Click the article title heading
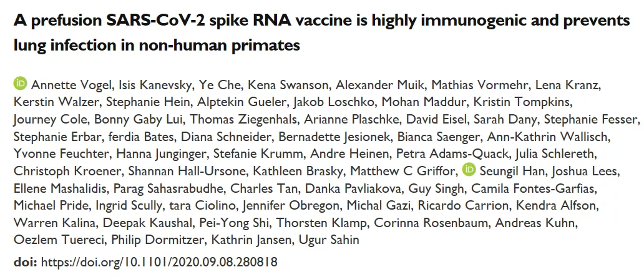This screenshot has height=277, width=644. tap(322, 32)
